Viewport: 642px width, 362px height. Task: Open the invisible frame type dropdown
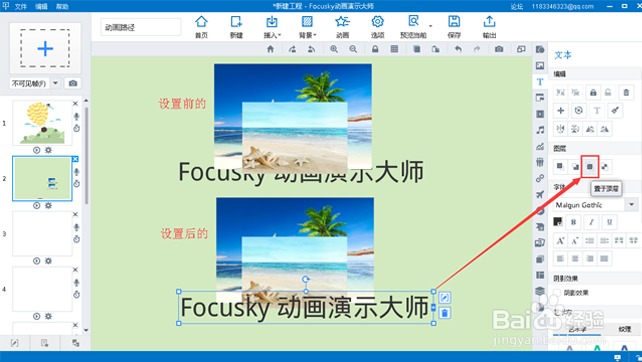click(55, 83)
